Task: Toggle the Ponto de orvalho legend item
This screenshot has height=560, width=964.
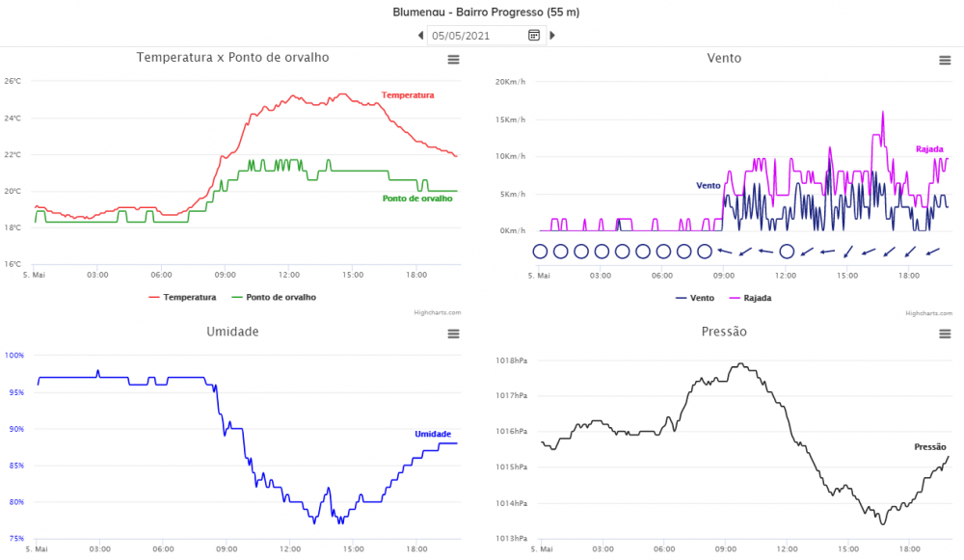Action: [274, 297]
